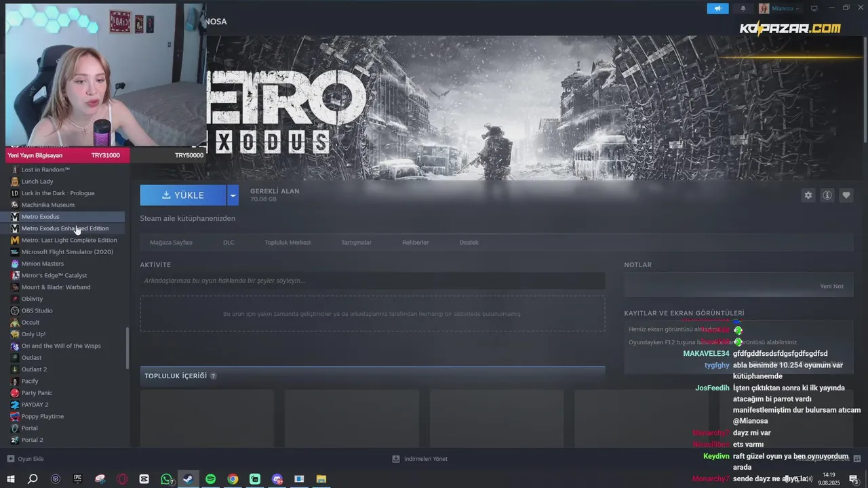
Task: Click the Mirror's Edge Catalyst game icon
Action: point(15,275)
